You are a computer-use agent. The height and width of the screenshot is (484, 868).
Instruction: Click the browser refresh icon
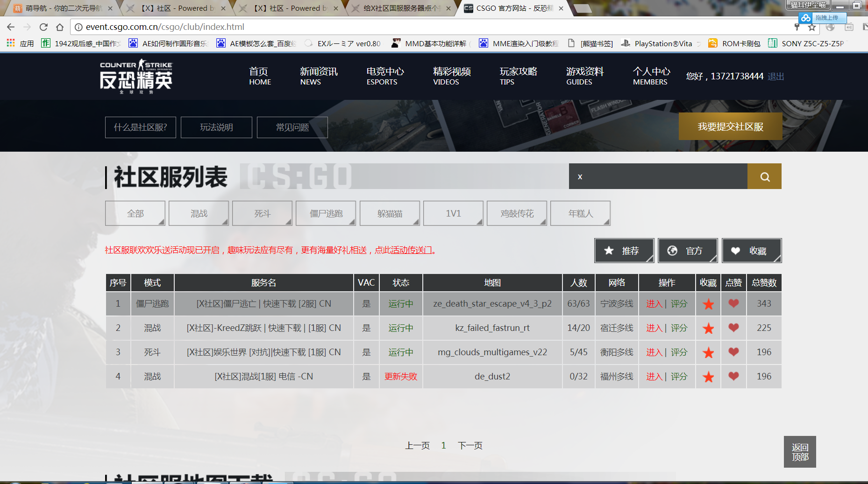43,27
